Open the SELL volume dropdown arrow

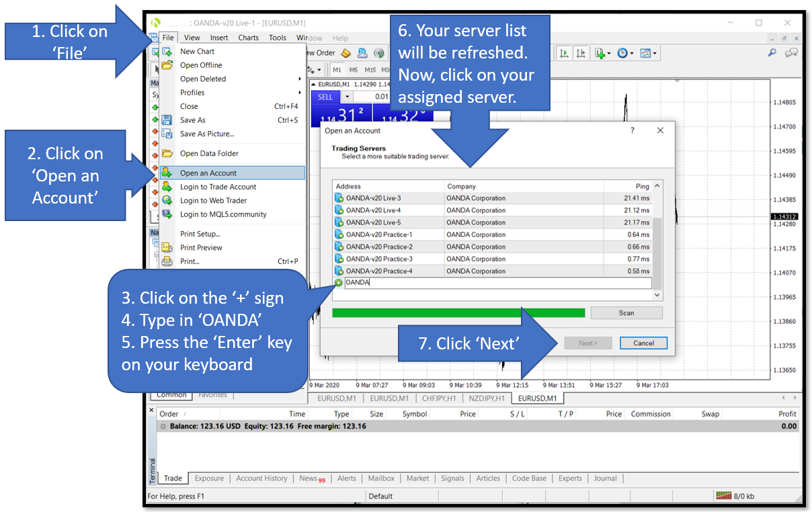point(348,97)
